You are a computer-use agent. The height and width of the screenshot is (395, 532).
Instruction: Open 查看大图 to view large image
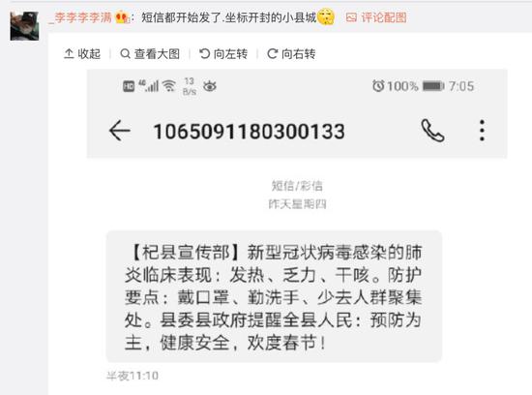[x=150, y=53]
